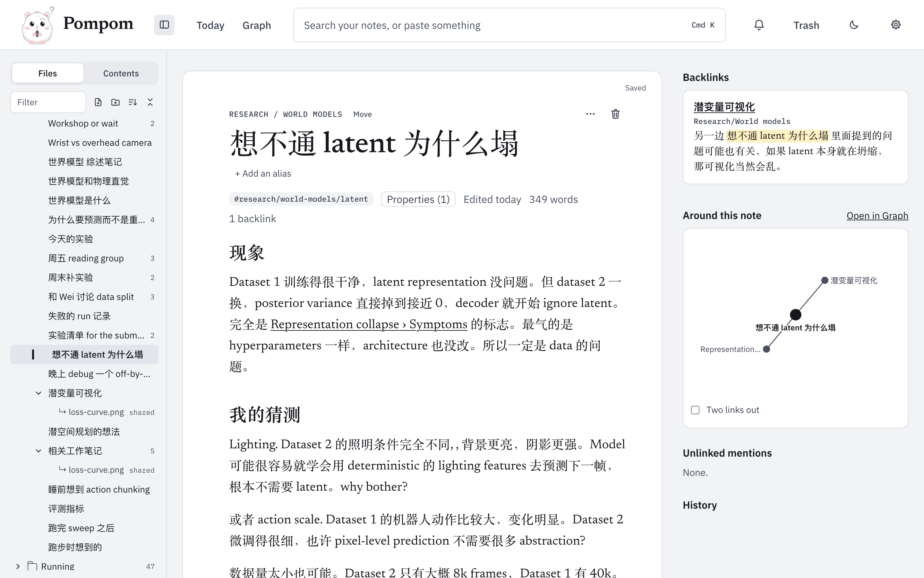
Task: Open note 实验清单 for the subm...
Action: [x=84, y=335]
